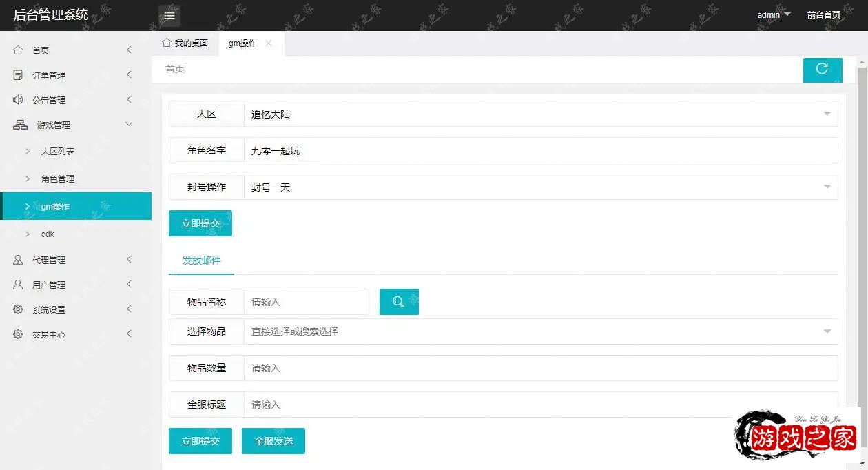Go to 前台首页 link
This screenshot has width=868, height=470.
[823, 15]
